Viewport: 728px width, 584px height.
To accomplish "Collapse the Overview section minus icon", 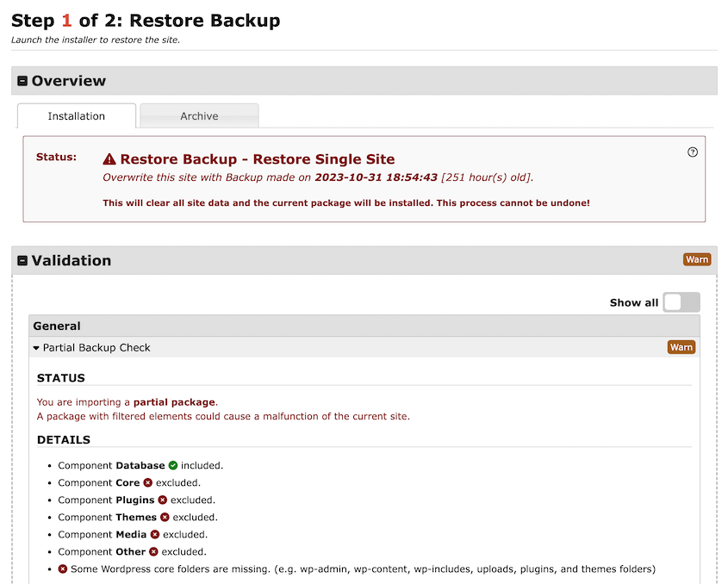I will coord(22,81).
